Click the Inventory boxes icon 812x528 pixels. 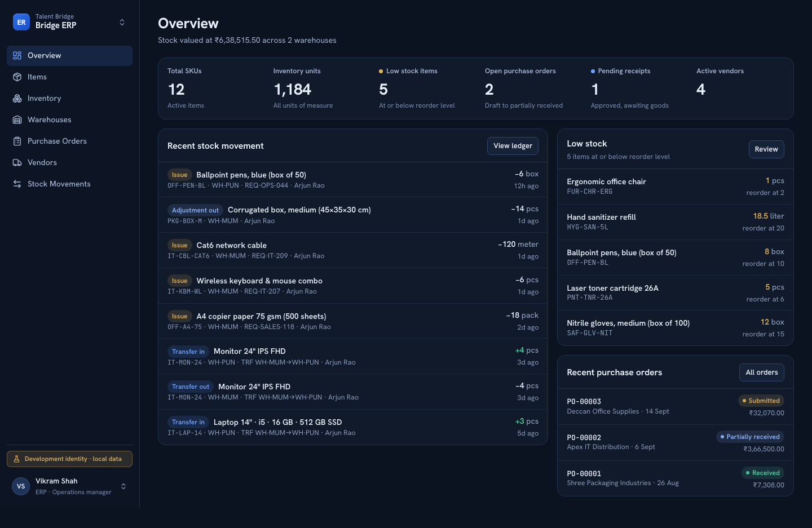[17, 98]
